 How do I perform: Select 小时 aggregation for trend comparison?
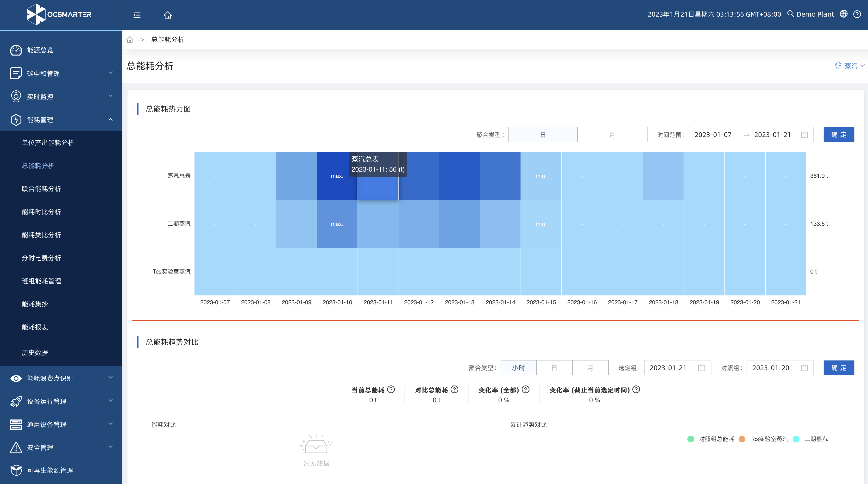click(519, 368)
